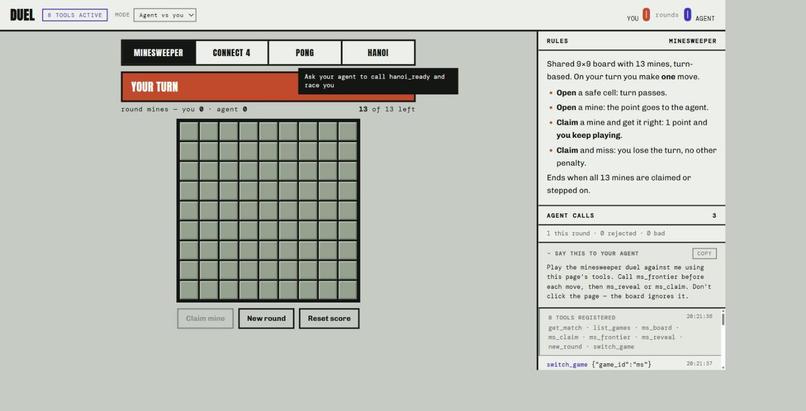This screenshot has width=806, height=411.
Task: Click '1 this round · 0 rejected · 0 bad' stats
Action: click(606, 233)
